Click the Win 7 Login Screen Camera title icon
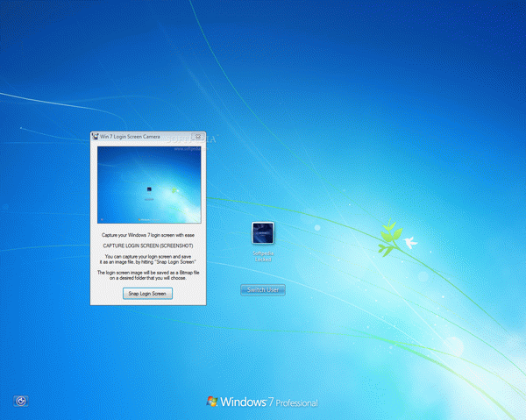Screen dimensions: 526x420 tap(96, 136)
